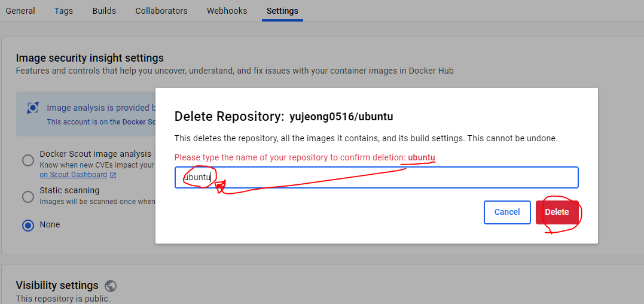Click the repository name 'yujeong0516/ubuntu'
The image size is (644, 304).
click(x=341, y=117)
